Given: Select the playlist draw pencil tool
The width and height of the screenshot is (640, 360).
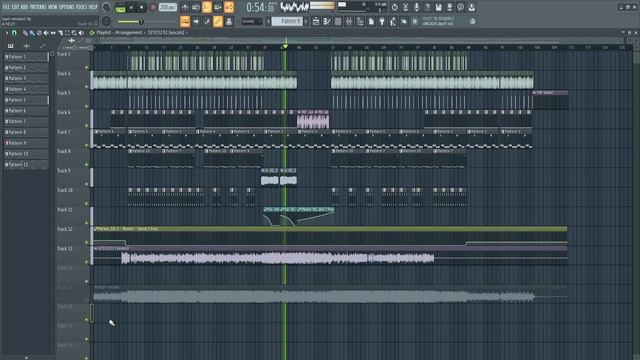Looking at the screenshot, I should pyautogui.click(x=25, y=33).
